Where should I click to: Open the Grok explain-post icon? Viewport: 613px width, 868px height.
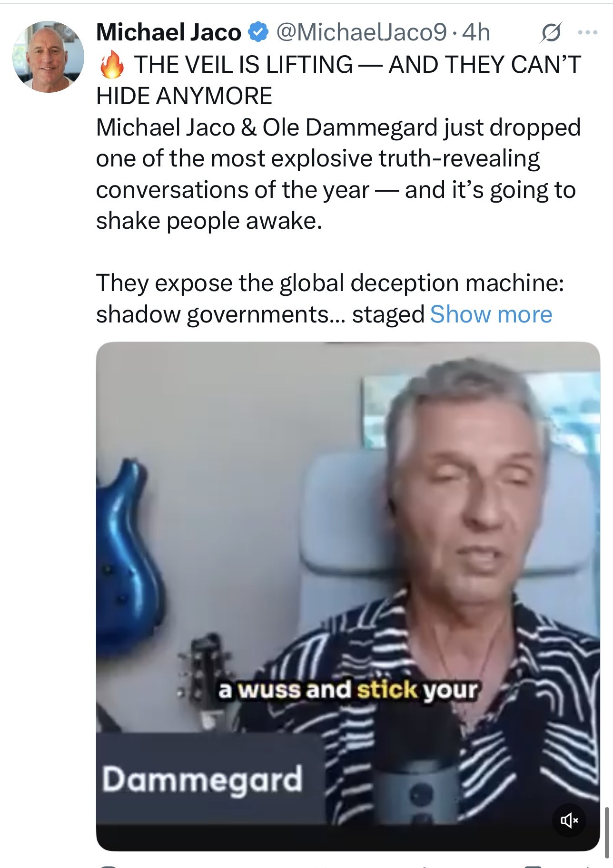(x=551, y=32)
